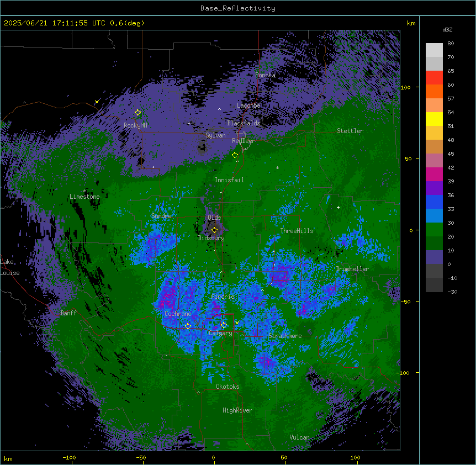Click the white plus marker west of Drumheller
476x465 pixels.
338,207
